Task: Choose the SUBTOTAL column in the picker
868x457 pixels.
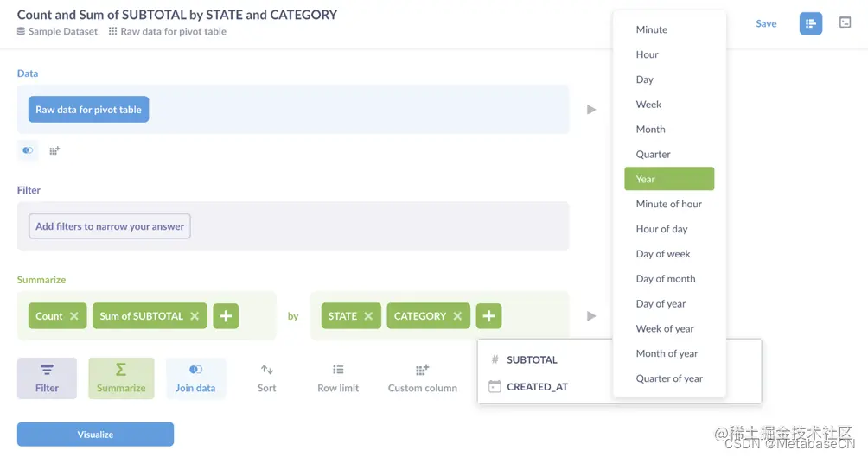Action: [532, 360]
